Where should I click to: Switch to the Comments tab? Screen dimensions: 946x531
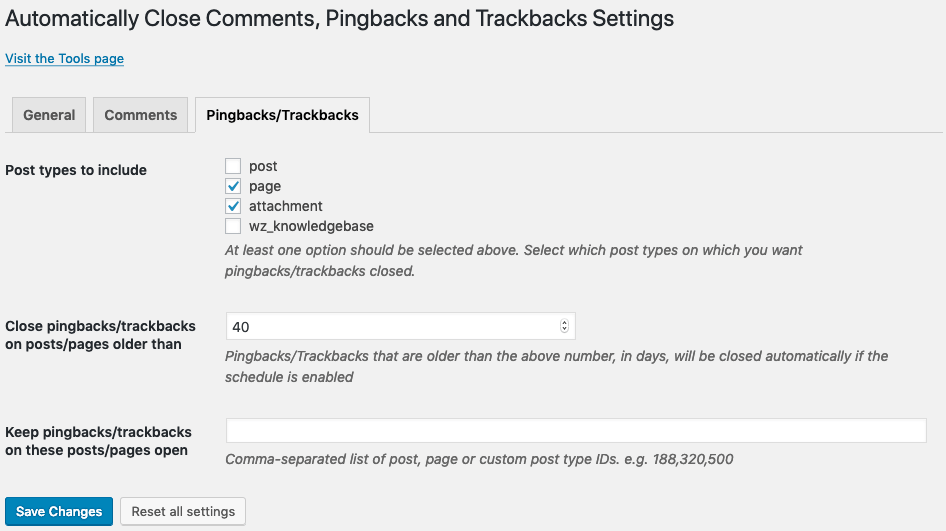point(140,115)
